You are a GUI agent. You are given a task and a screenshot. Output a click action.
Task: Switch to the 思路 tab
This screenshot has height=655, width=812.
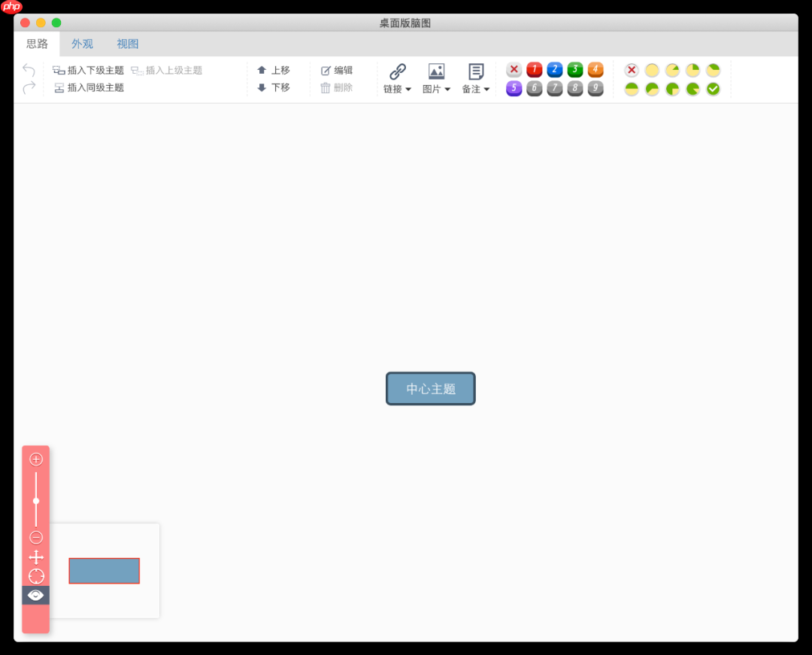click(x=37, y=44)
